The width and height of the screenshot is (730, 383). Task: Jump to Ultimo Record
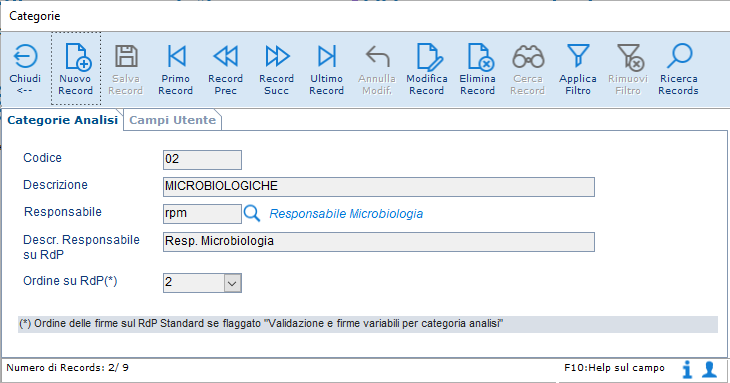point(327,70)
